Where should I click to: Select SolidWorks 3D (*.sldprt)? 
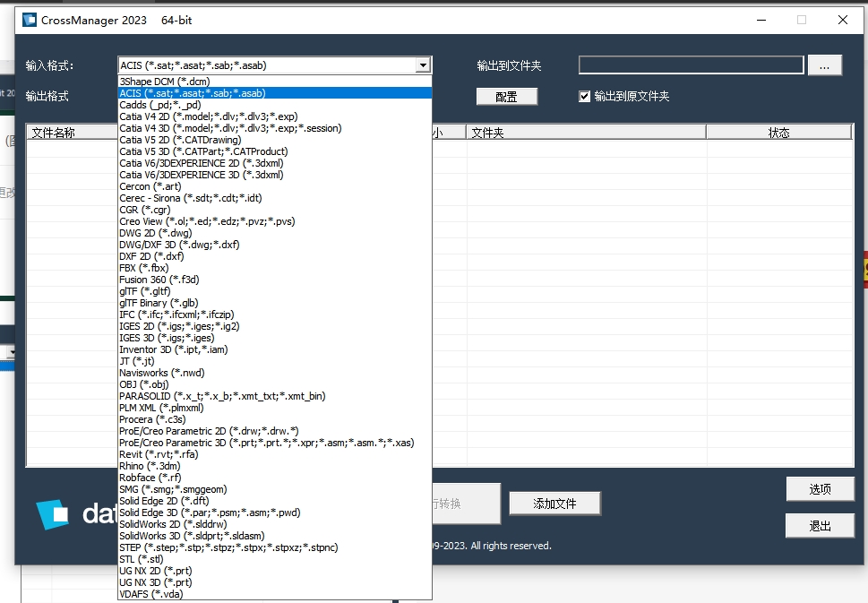[275, 535]
